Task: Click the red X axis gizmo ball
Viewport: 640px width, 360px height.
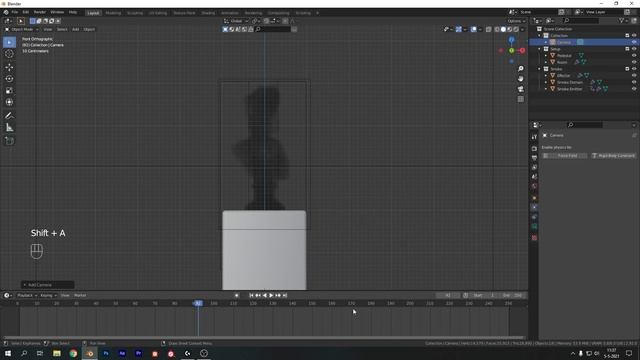Action: (522, 50)
